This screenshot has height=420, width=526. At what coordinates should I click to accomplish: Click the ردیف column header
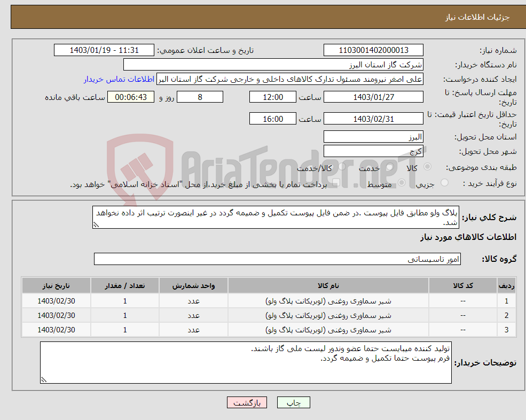tap(506, 286)
